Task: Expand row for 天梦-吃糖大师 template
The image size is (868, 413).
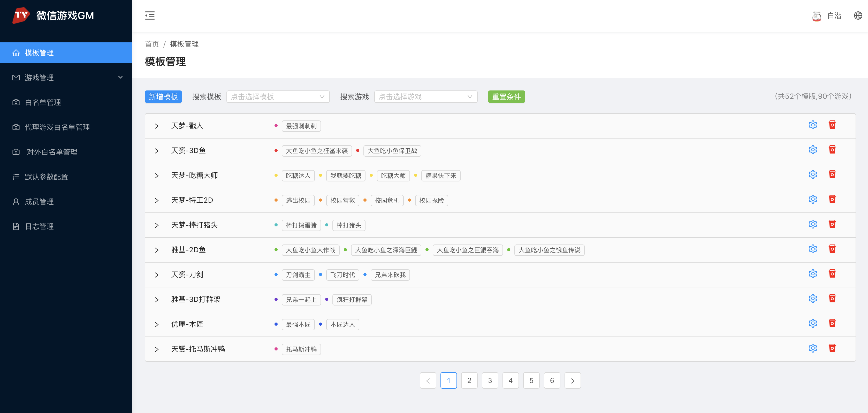Action: click(x=156, y=175)
